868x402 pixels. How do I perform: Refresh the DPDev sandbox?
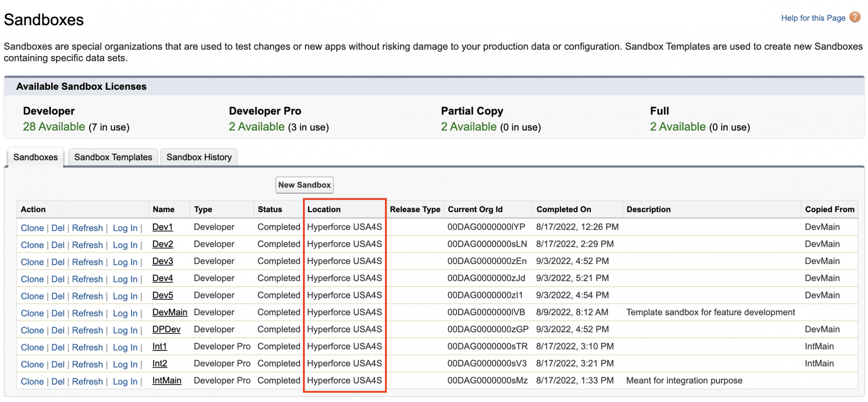tap(87, 330)
